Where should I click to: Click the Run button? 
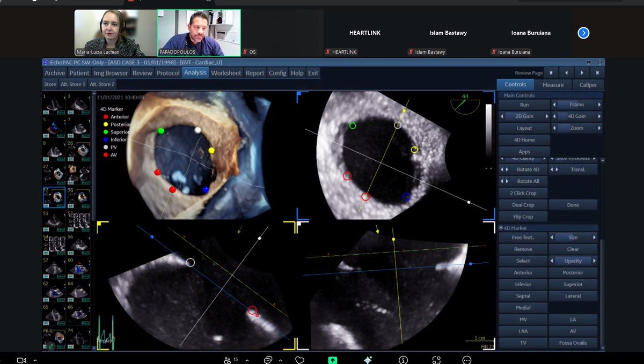(524, 105)
